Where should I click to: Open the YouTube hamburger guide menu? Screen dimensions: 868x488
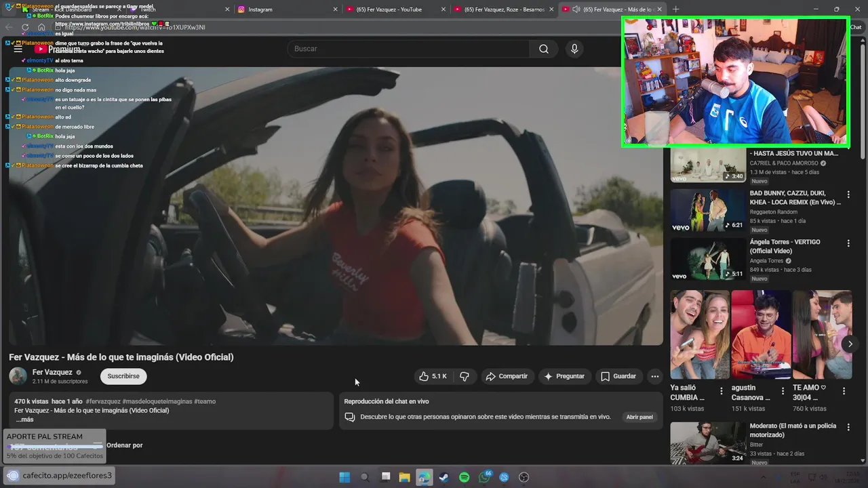(18, 49)
